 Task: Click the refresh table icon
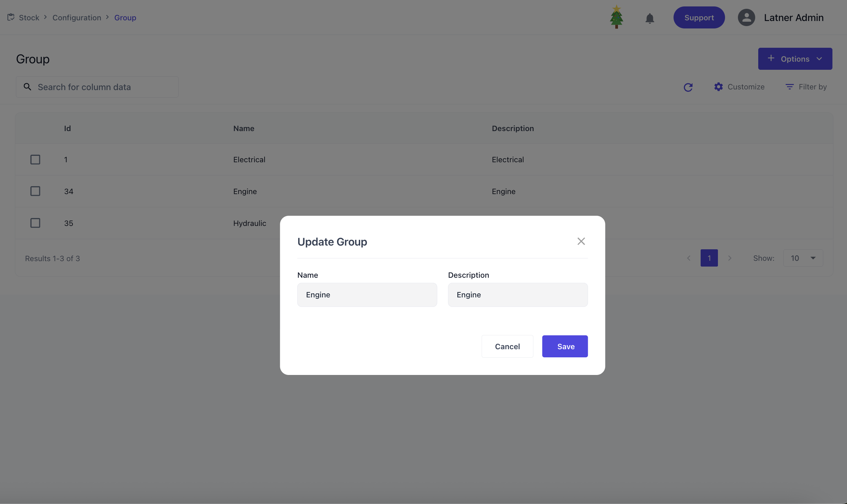click(x=688, y=87)
